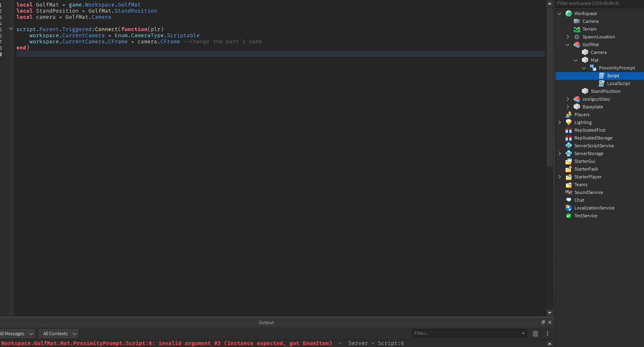Click the LocalizationService globe icon
This screenshot has height=347, width=644.
pyautogui.click(x=568, y=208)
